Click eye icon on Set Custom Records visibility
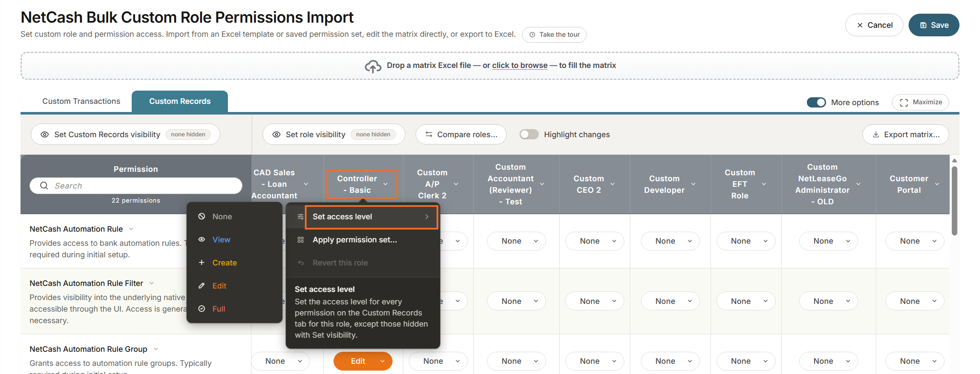The width and height of the screenshot is (980, 374). (x=44, y=135)
